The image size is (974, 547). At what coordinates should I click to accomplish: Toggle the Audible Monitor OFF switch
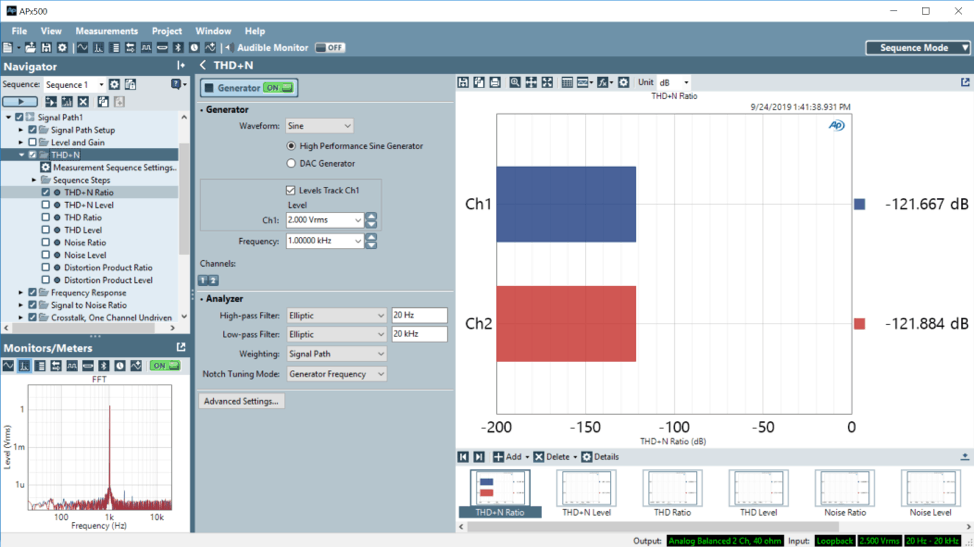pos(329,48)
